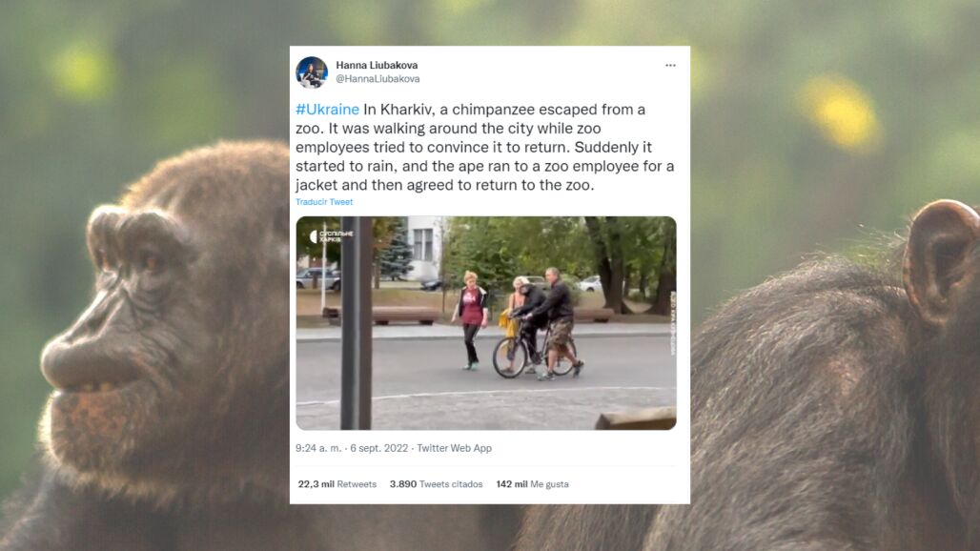This screenshot has width=980, height=551.
Task: Open the tweet's three-dot more options menu
Action: pos(670,65)
